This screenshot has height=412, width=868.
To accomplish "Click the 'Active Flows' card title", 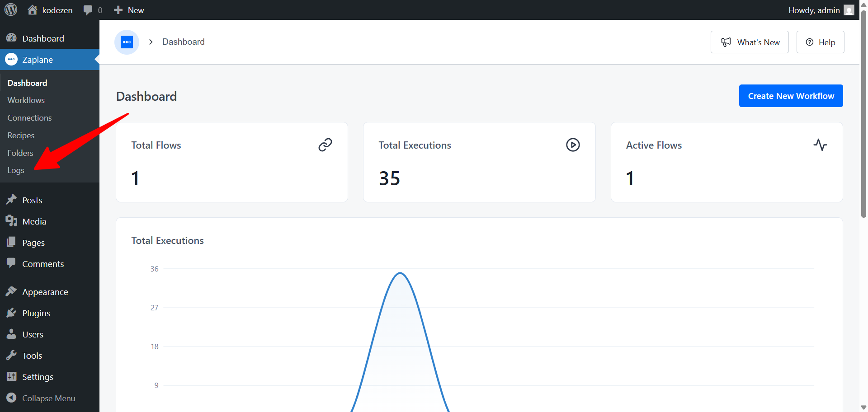I will pos(654,145).
